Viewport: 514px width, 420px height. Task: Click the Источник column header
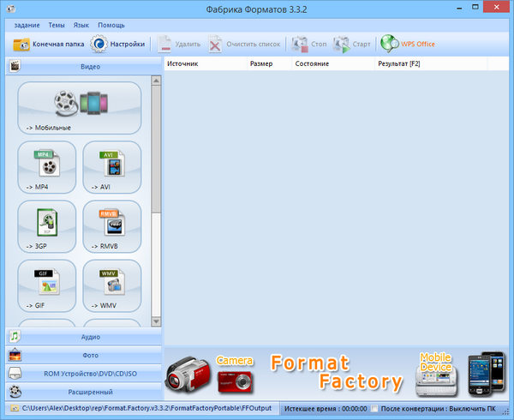coord(182,64)
